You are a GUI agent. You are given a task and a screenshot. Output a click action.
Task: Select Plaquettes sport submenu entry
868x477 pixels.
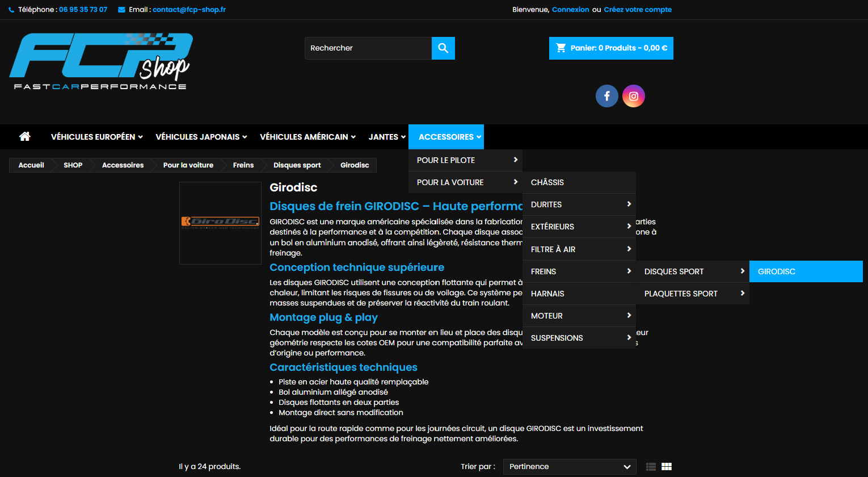point(693,294)
